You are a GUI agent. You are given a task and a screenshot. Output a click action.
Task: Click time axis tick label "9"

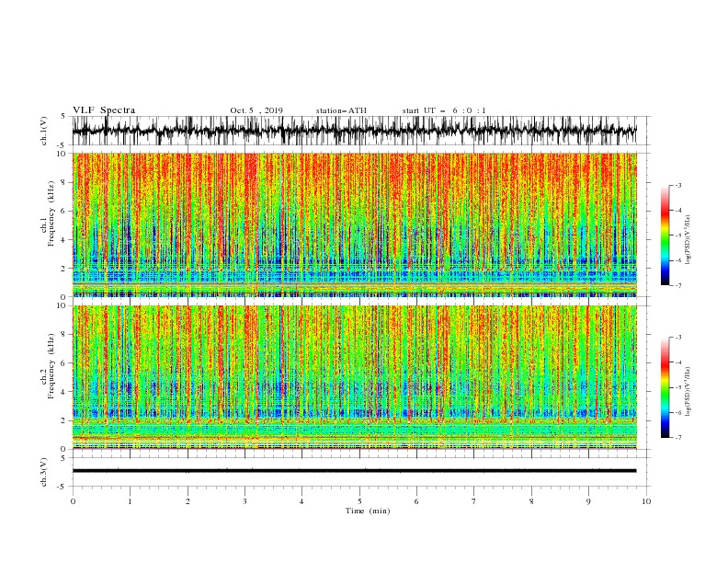588,501
